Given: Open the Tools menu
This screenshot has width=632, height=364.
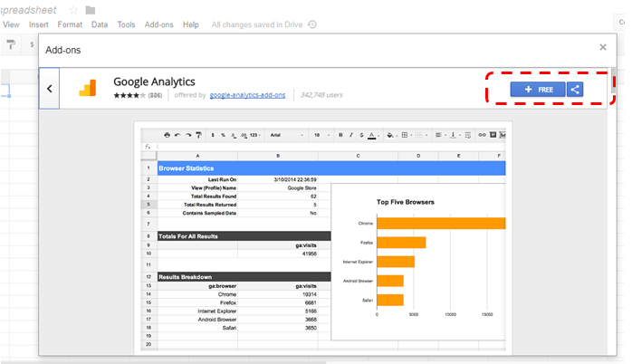Looking at the screenshot, I should click(126, 24).
